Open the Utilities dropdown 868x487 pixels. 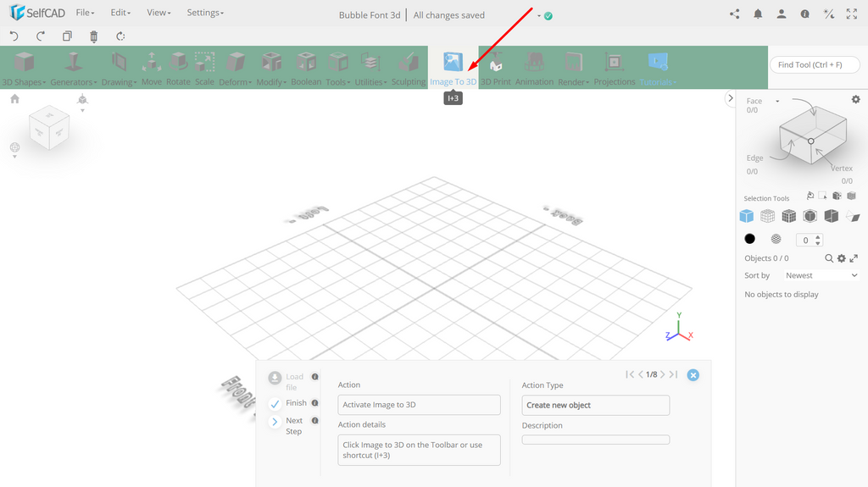tap(370, 68)
